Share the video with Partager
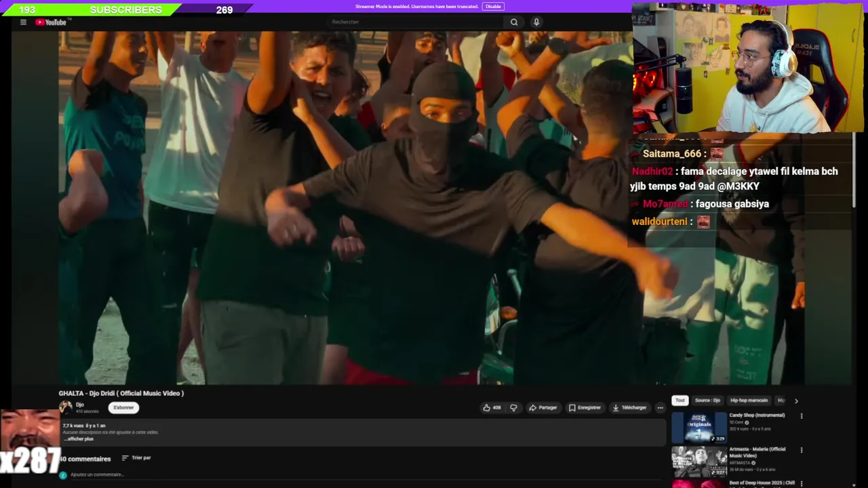This screenshot has width=868, height=488. point(543,407)
